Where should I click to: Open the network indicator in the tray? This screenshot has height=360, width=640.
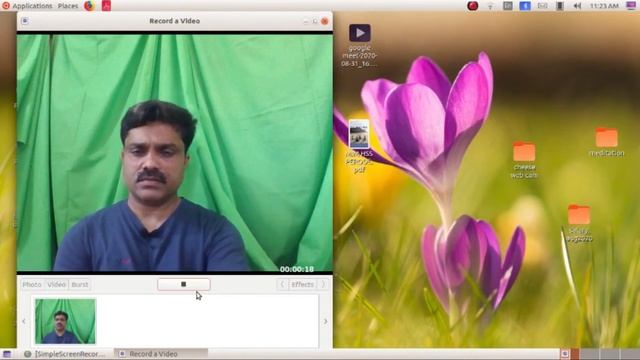point(490,6)
